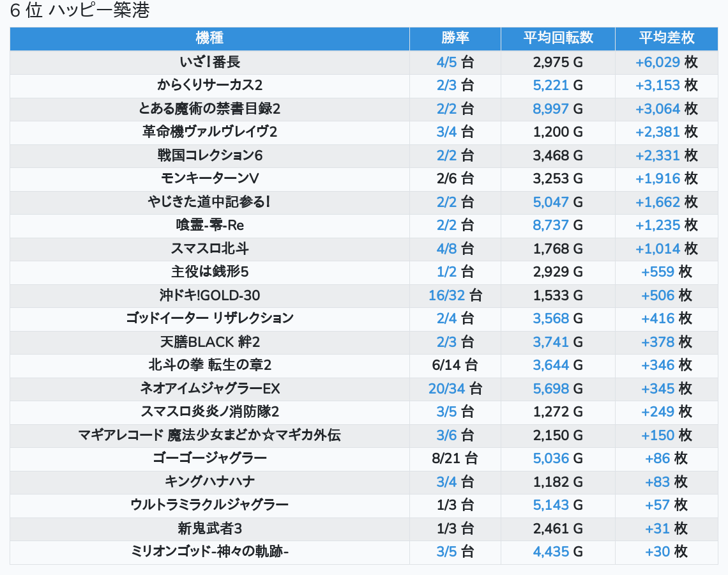Select machine name モンキーターンV

coord(209,178)
